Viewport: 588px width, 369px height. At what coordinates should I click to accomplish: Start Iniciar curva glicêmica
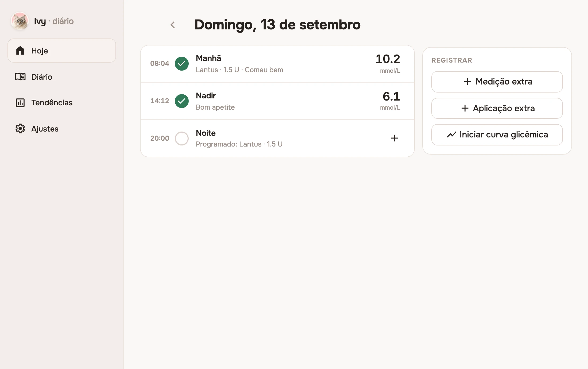pos(497,135)
